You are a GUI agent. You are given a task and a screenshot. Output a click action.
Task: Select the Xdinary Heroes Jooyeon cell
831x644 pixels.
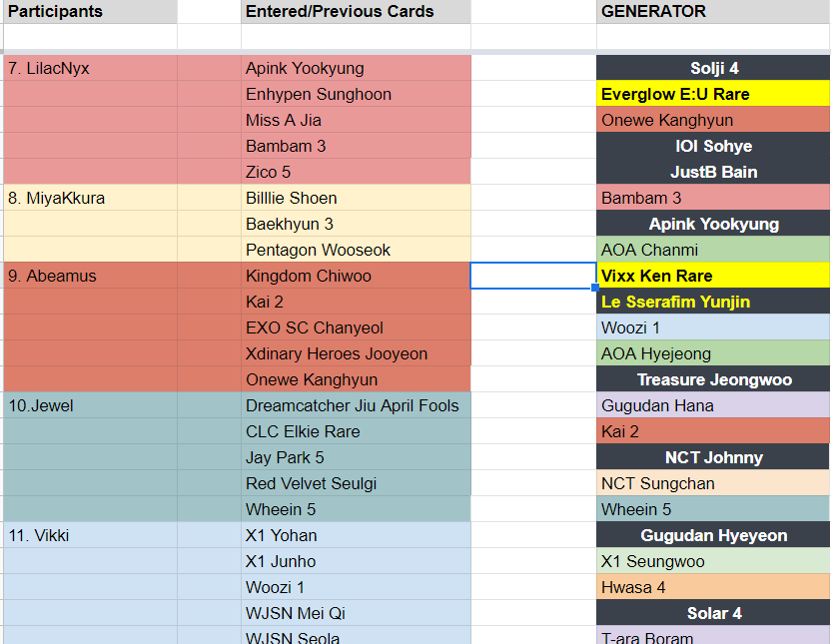[356, 353]
